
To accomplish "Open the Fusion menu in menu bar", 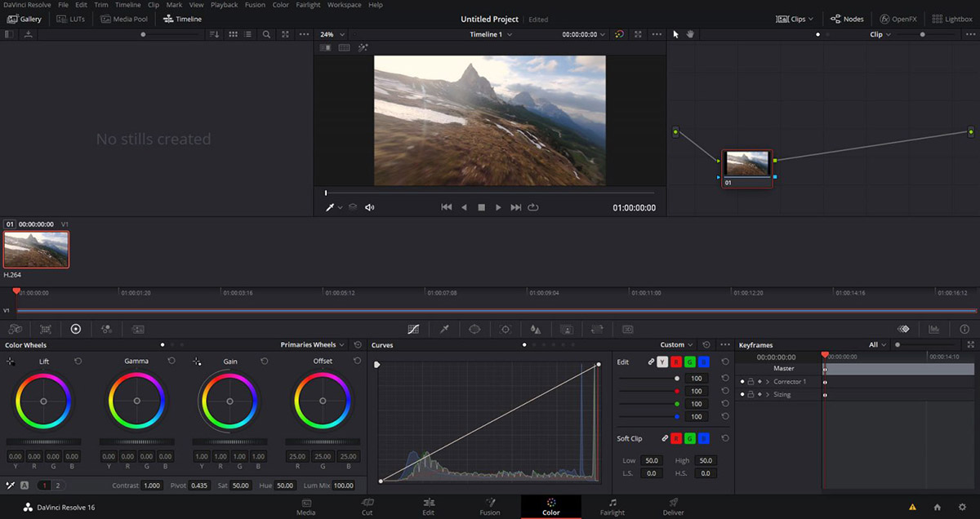I will [x=254, y=5].
